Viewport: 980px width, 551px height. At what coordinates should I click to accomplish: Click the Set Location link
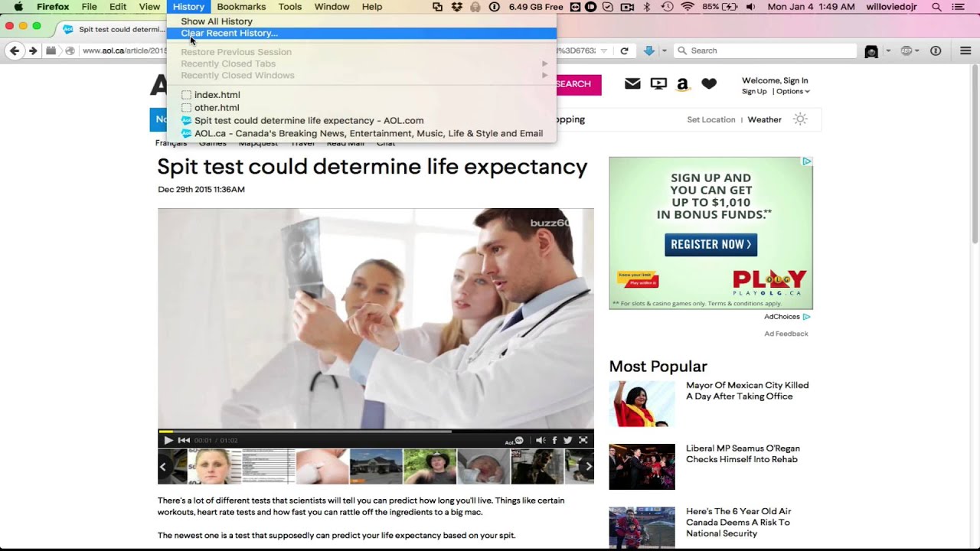pyautogui.click(x=710, y=119)
